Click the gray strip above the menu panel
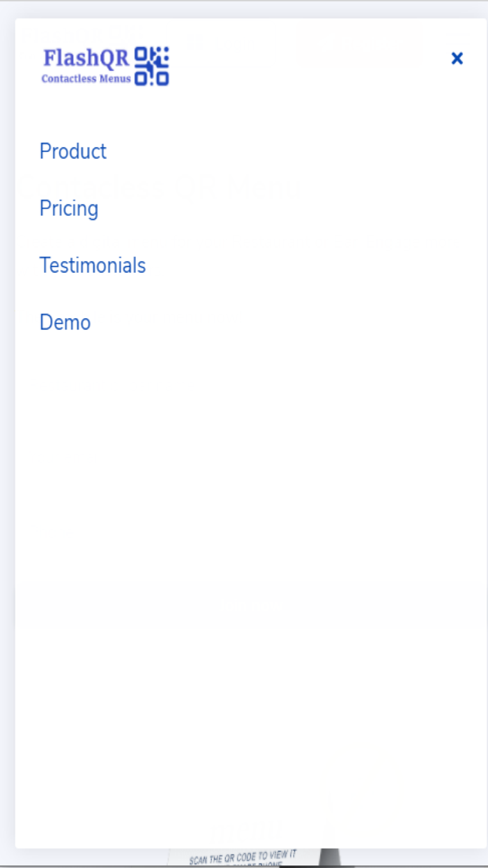The height and width of the screenshot is (868, 488). (x=244, y=9)
